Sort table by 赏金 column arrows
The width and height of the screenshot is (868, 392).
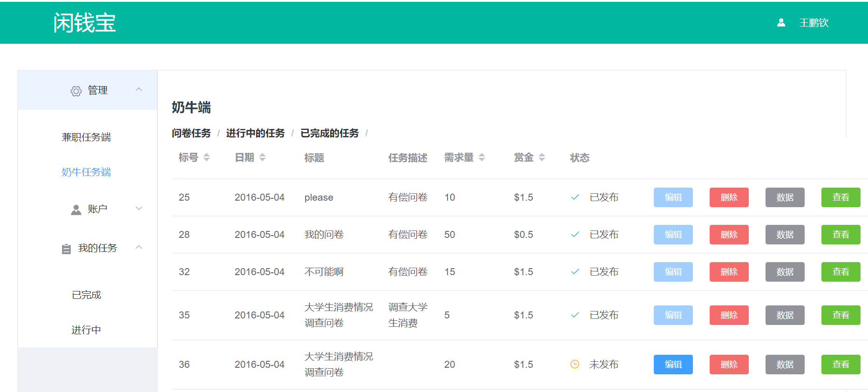[542, 157]
